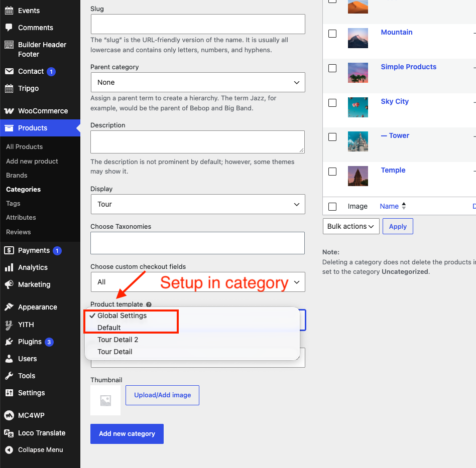
Task: Check the Tower category checkbox
Action: click(x=332, y=137)
